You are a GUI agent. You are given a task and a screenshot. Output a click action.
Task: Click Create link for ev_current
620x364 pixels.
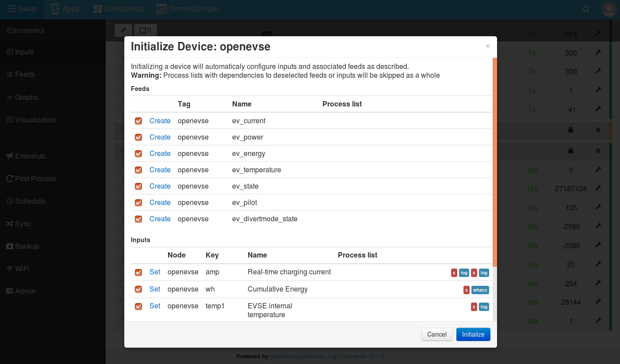pos(160,121)
